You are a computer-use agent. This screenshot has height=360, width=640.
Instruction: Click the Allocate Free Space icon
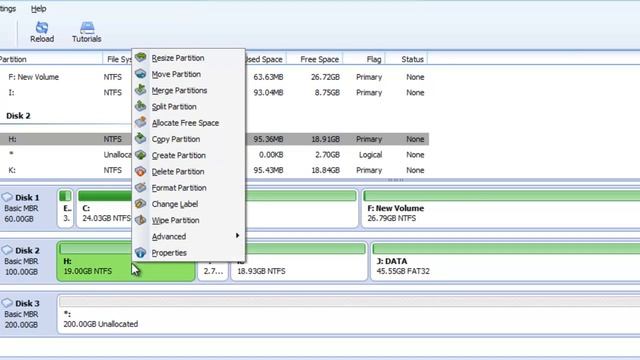[140, 122]
